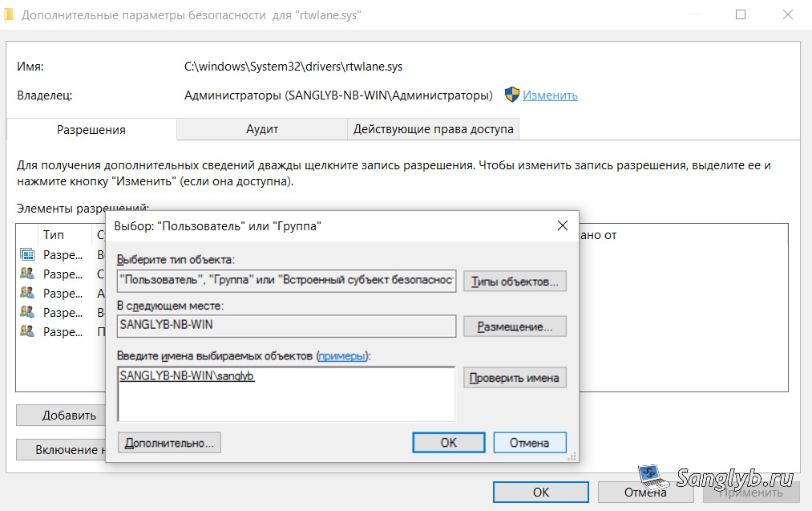Click the object type field
Screen dimensions: 812x511
[x=286, y=281]
